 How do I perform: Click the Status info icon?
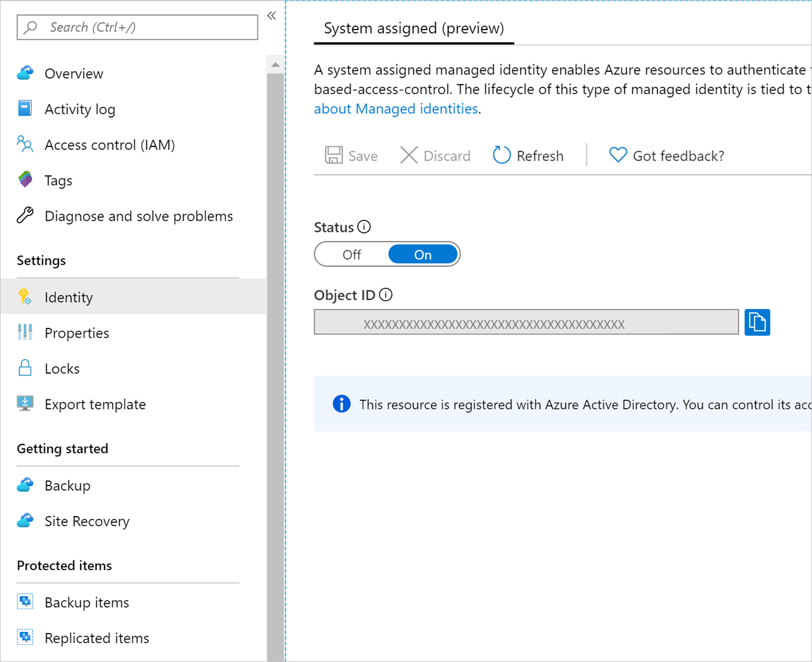(x=364, y=227)
